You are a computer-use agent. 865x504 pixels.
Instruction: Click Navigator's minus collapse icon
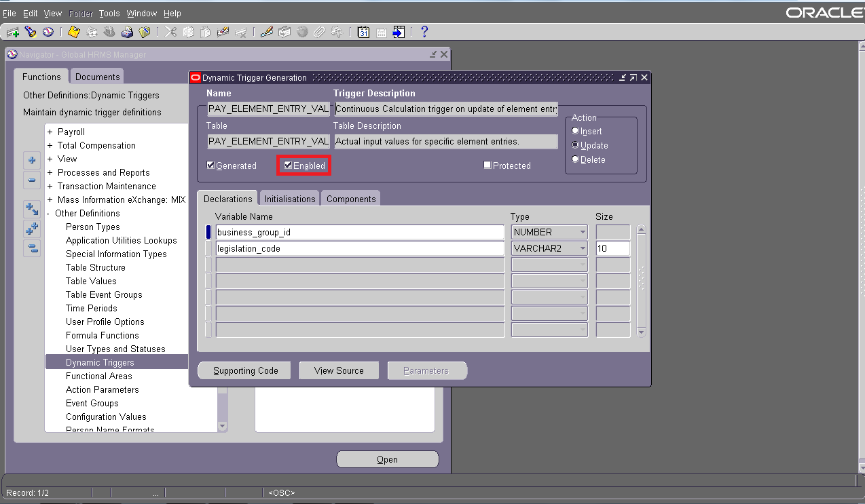[x=32, y=180]
